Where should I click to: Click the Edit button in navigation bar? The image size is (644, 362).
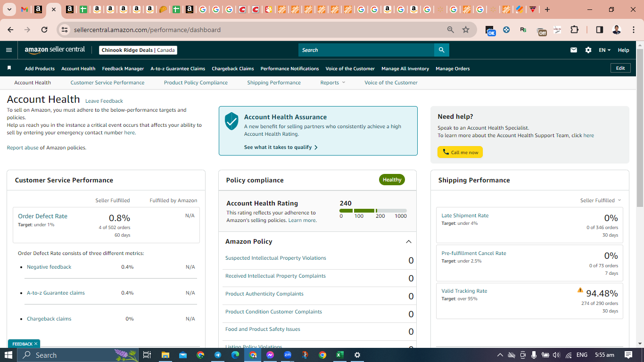point(620,68)
